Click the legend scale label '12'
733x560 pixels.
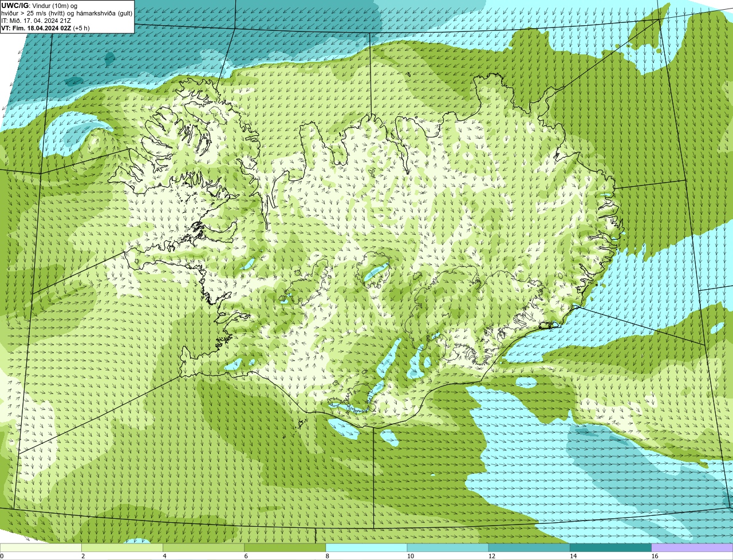[x=492, y=556]
